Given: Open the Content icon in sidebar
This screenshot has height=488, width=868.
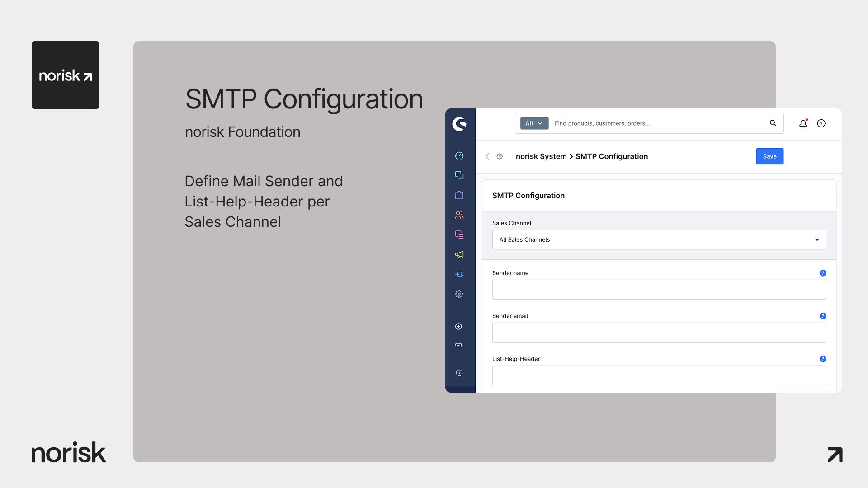Looking at the screenshot, I should 459,235.
